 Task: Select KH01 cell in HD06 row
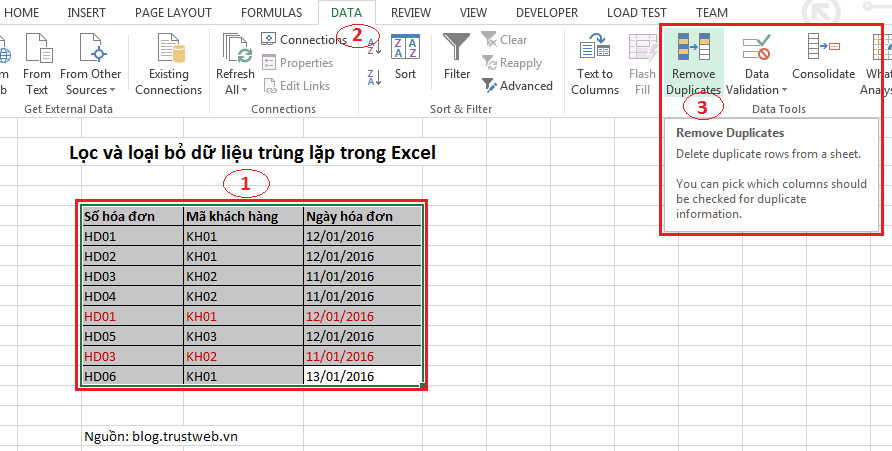243,376
